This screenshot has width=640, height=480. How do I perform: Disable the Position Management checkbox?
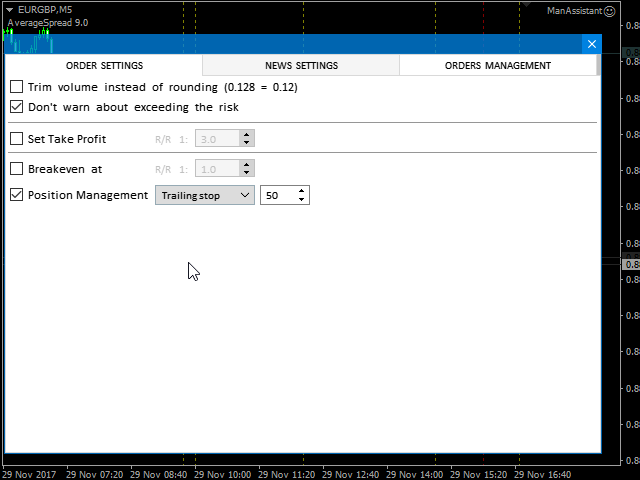coord(16,195)
